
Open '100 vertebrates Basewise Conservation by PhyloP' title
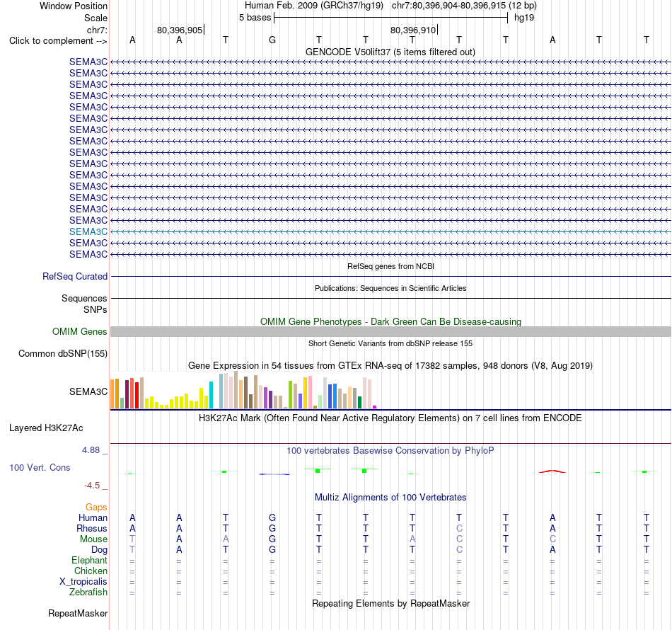(390, 451)
